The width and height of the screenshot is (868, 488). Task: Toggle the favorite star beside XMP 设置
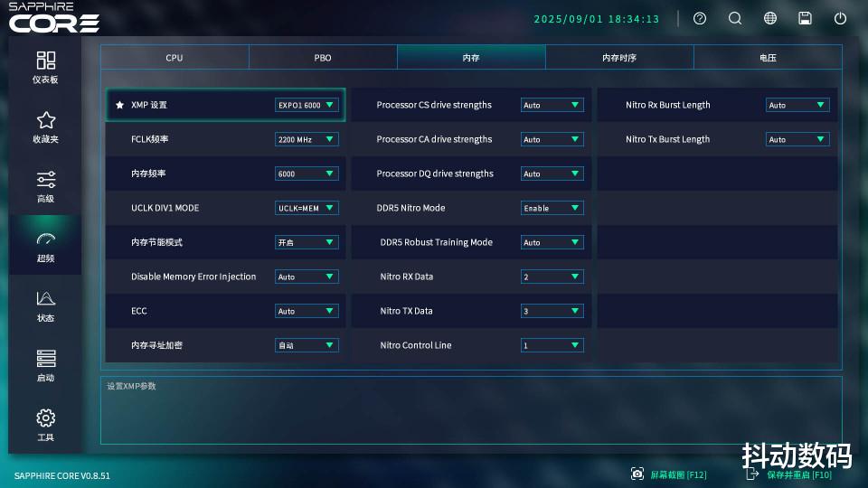coord(119,105)
